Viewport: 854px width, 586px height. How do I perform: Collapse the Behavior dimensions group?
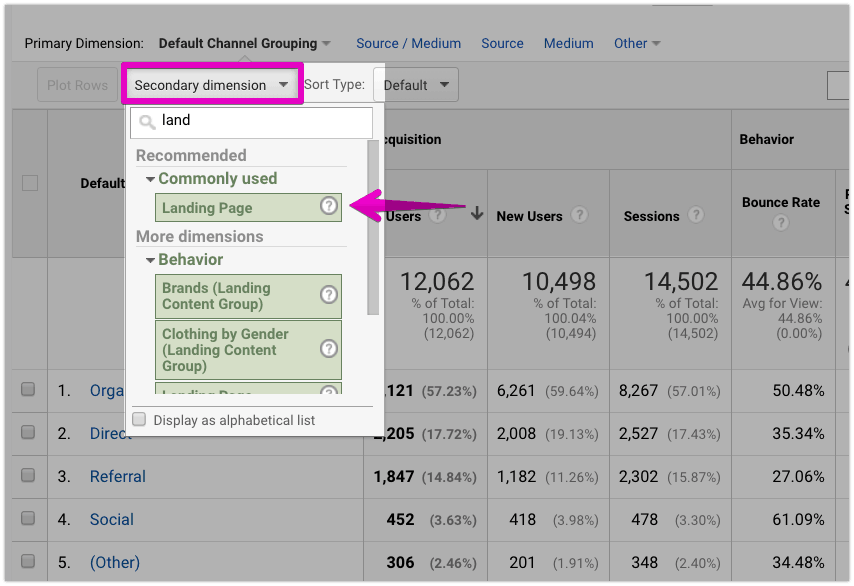[150, 260]
